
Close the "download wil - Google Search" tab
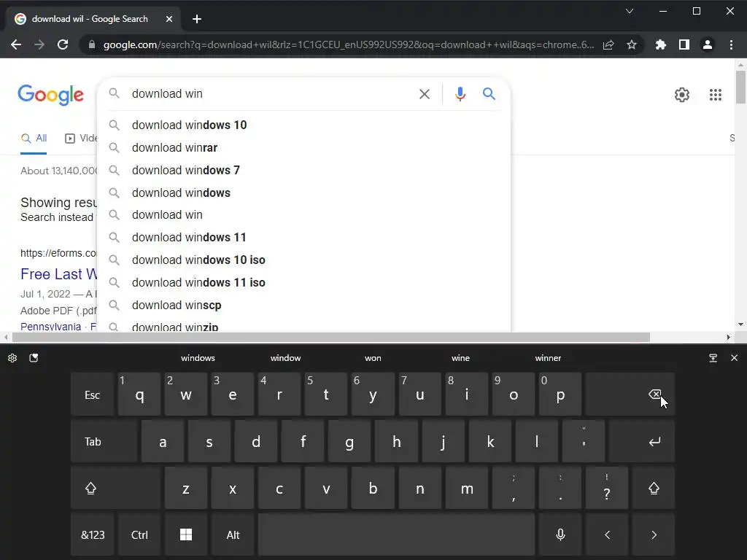coord(169,19)
